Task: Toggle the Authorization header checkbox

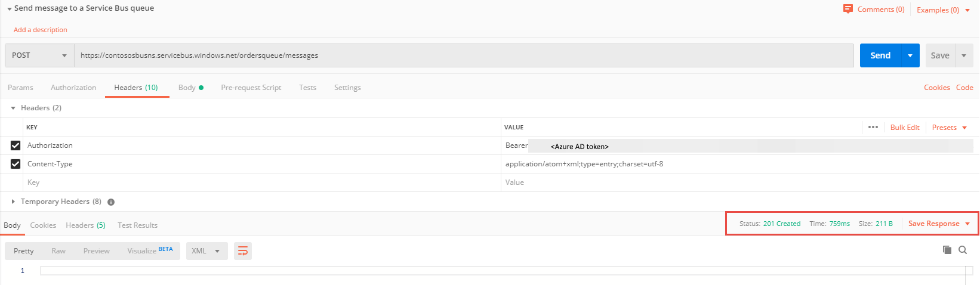Action: click(x=16, y=145)
